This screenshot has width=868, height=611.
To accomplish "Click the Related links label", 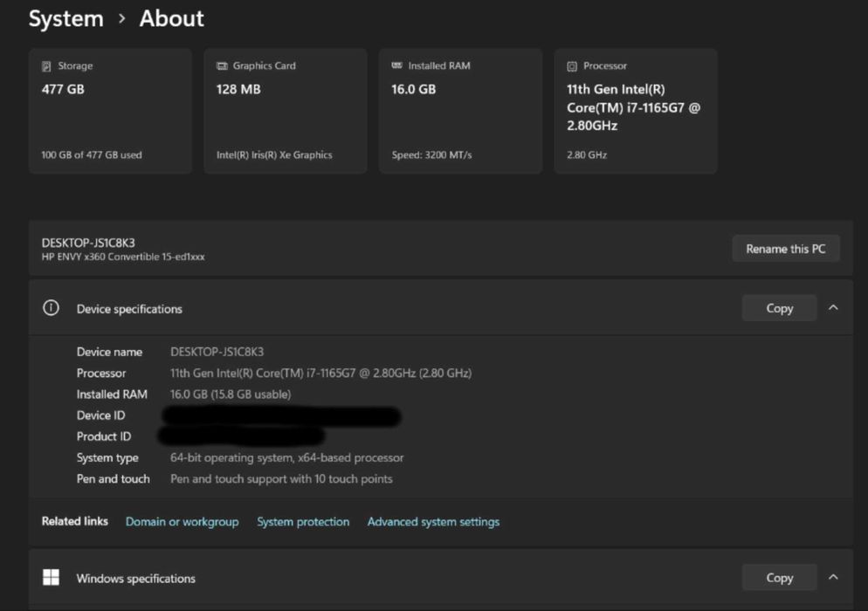I will (x=75, y=521).
